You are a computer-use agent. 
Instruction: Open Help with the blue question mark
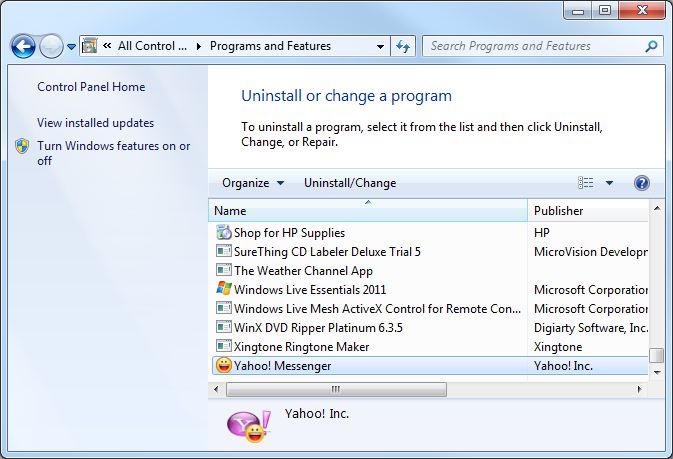pos(642,183)
